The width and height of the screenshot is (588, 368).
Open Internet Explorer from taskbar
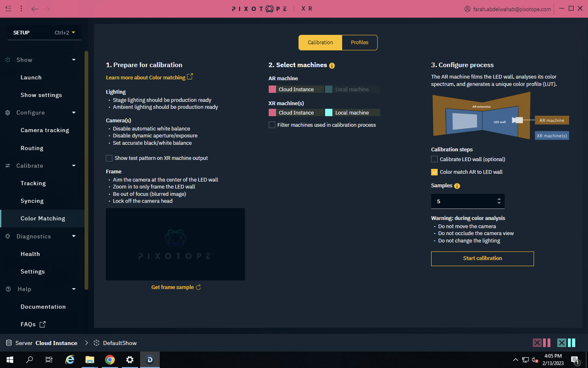pos(70,359)
